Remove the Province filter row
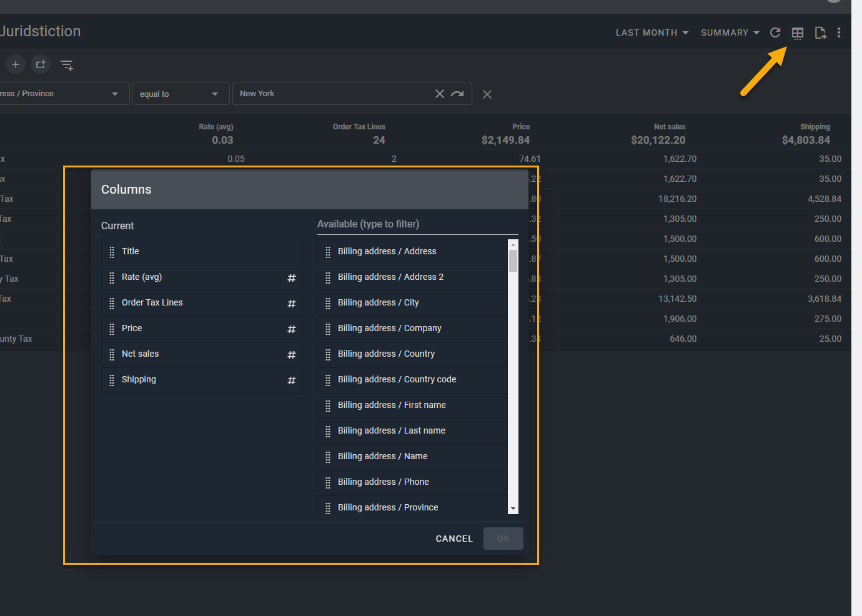This screenshot has width=862, height=616. [487, 94]
